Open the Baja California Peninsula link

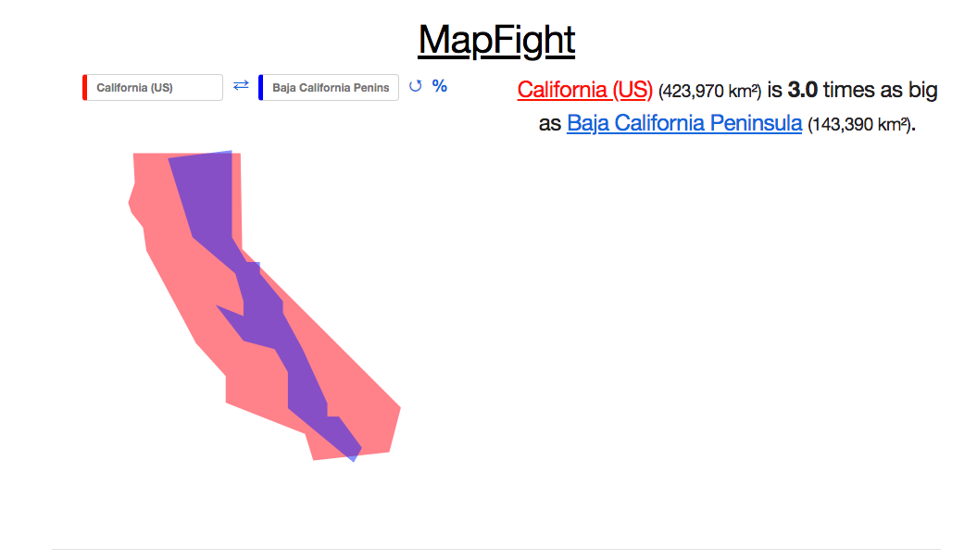[x=683, y=122]
